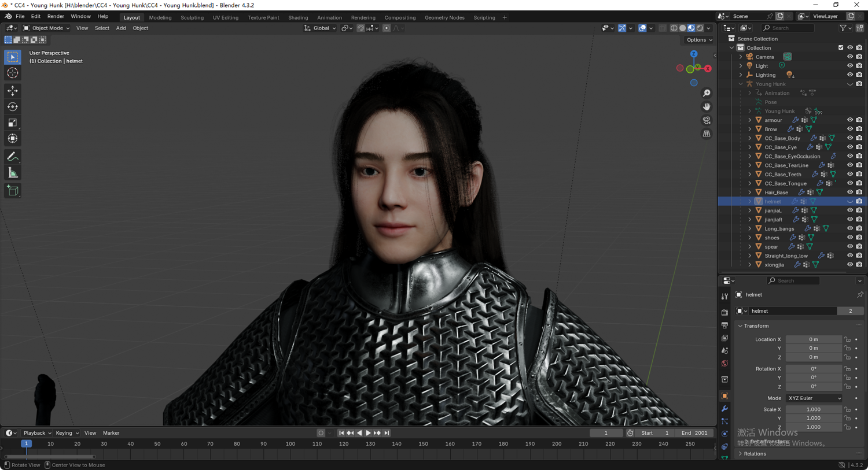
Task: Open the Modifiers wrench properties tab
Action: (724, 409)
